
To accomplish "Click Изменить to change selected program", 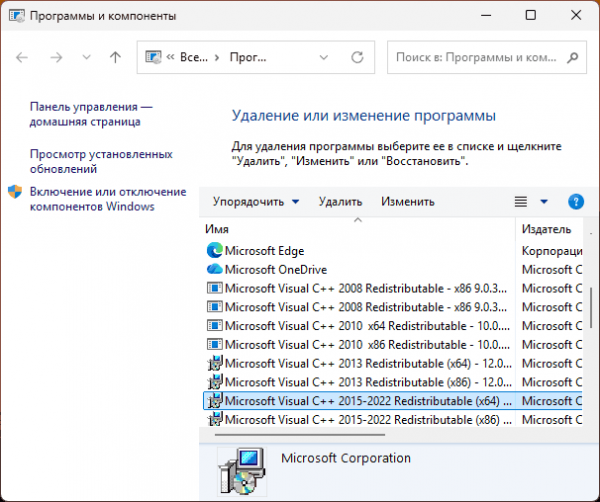I will coord(408,202).
